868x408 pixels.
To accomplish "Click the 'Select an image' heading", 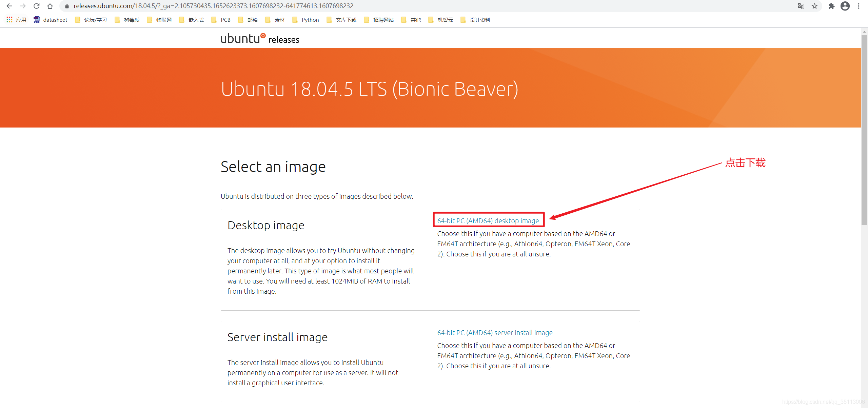I will coord(273,167).
